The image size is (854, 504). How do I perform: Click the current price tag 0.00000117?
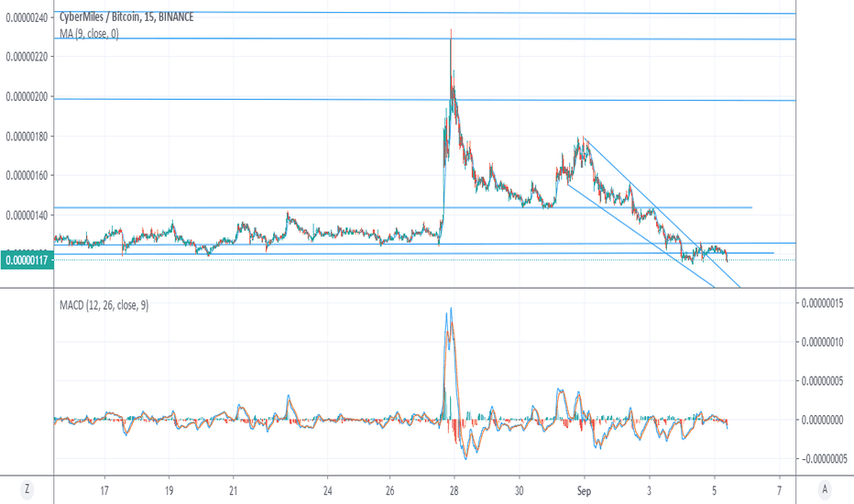click(27, 260)
